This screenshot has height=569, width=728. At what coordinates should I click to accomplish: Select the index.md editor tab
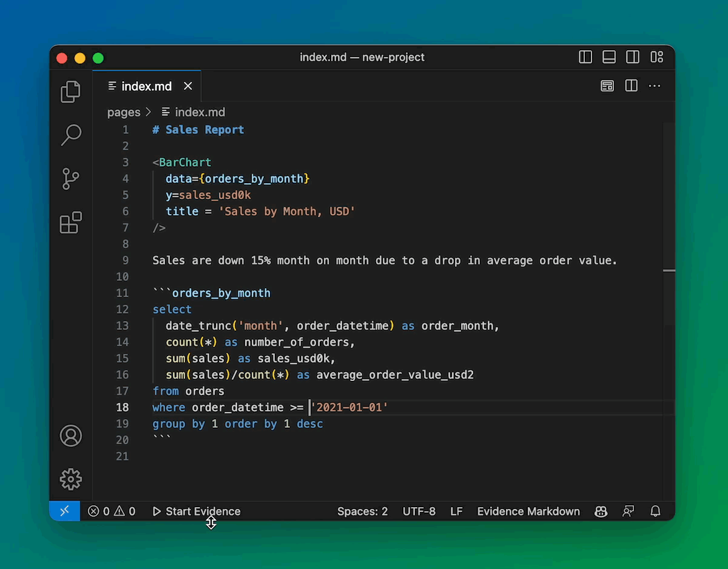(x=147, y=86)
